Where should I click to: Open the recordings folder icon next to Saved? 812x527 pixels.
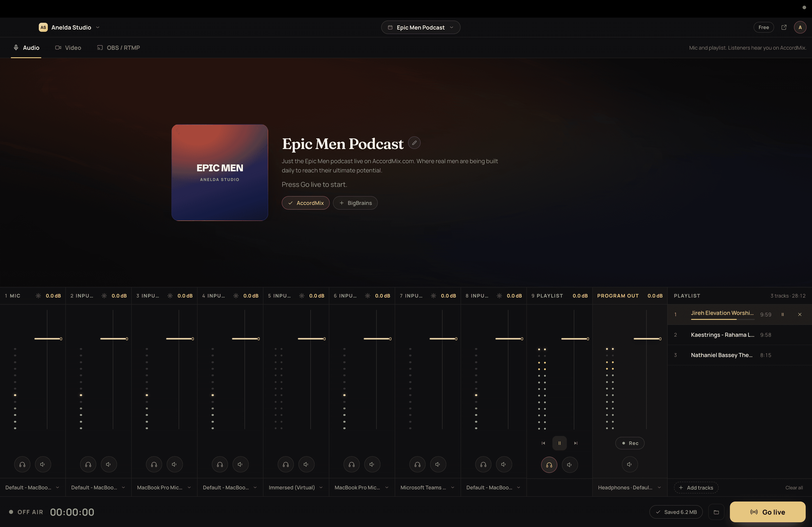click(x=716, y=512)
